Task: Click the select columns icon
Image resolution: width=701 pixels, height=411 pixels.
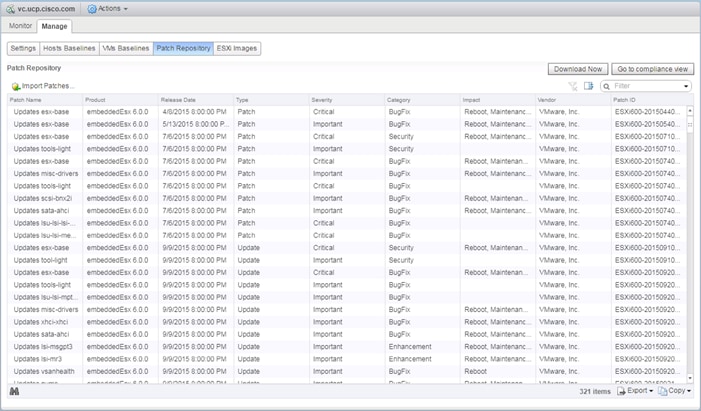Action: coord(588,85)
